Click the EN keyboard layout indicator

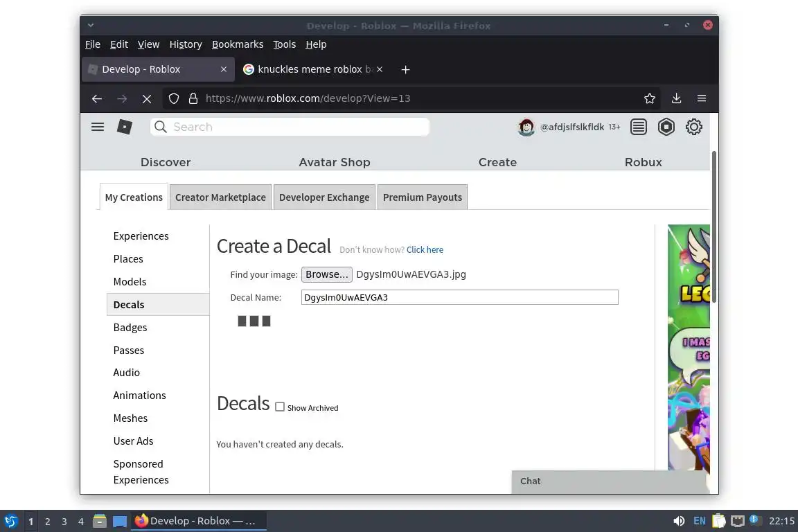(699, 521)
